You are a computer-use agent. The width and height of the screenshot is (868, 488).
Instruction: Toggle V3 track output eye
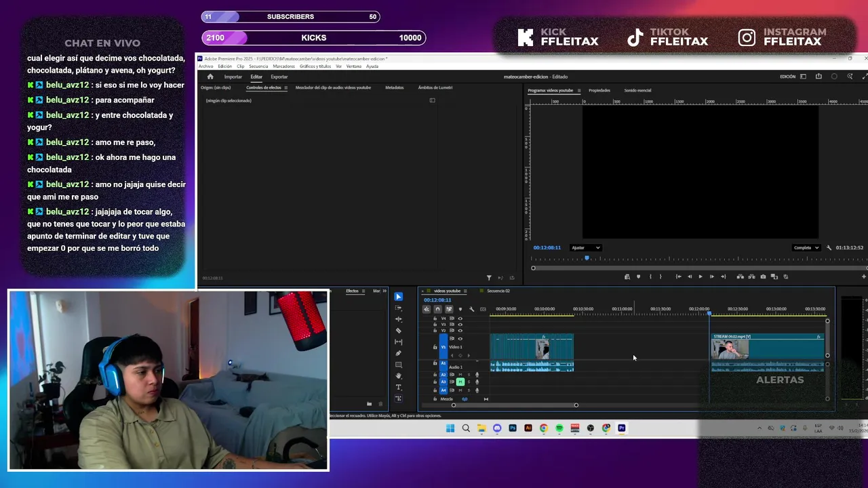point(460,325)
